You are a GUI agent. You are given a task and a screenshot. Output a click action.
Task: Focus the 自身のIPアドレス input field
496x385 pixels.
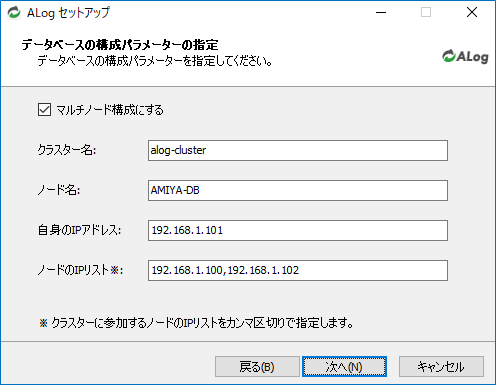pos(298,230)
